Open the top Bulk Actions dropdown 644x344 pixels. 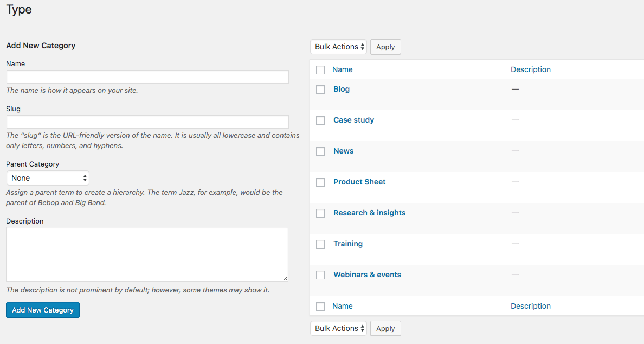tap(338, 47)
